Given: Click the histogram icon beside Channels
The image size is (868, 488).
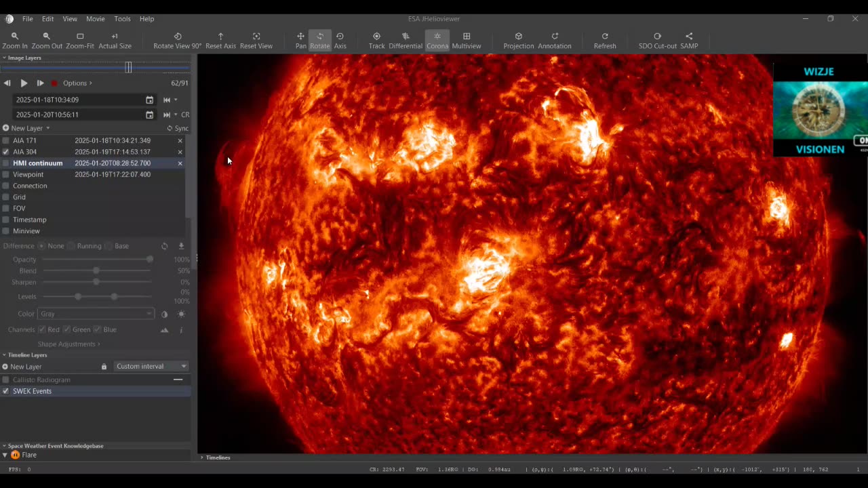Looking at the screenshot, I should [164, 329].
